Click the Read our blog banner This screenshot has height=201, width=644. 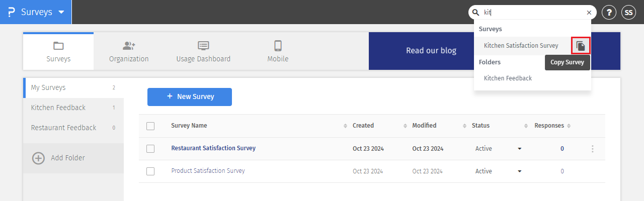(431, 51)
